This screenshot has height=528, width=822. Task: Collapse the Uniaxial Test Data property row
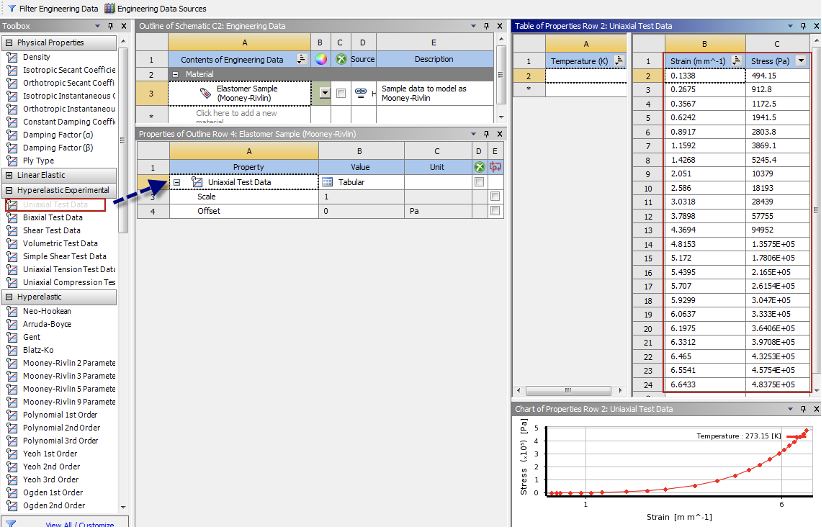click(177, 182)
